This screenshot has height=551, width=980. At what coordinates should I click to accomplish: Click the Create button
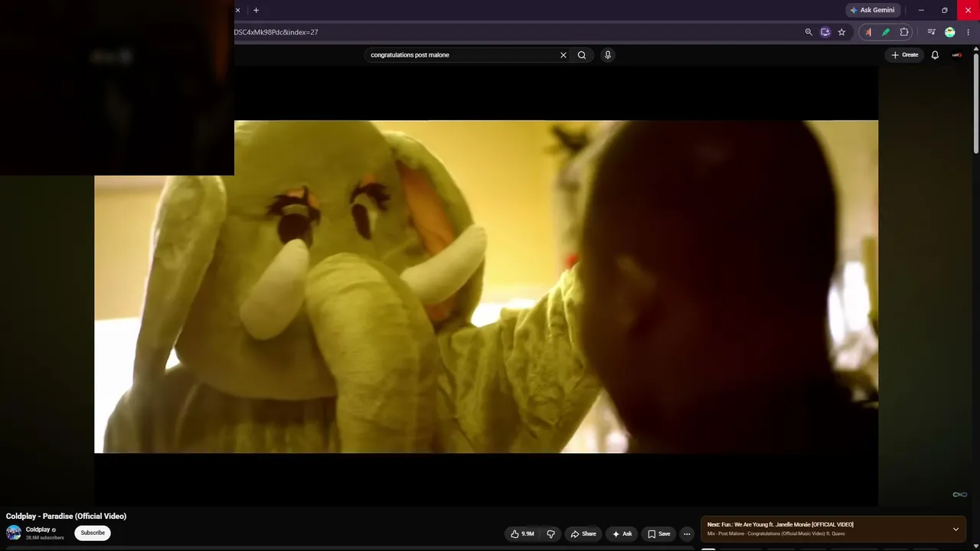click(904, 55)
